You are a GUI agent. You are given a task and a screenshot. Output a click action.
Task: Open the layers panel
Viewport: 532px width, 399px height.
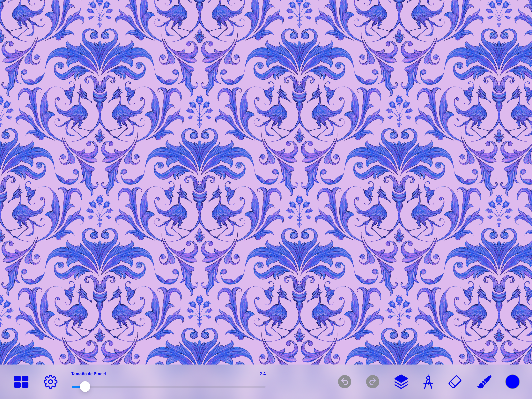[x=401, y=382]
